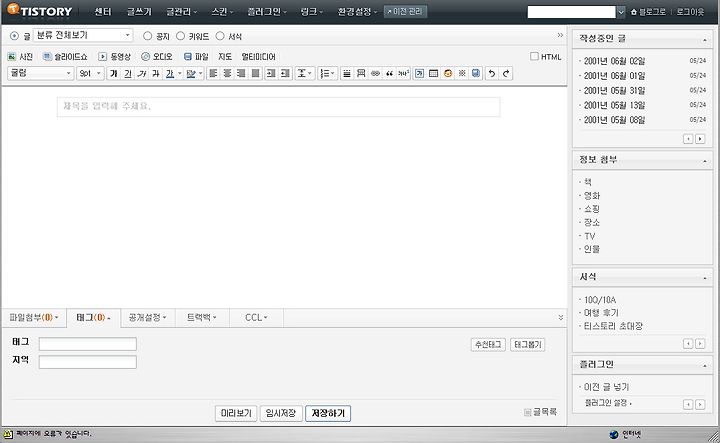Insert a table into the post
Image resolution: width=720 pixels, height=443 pixels.
click(433, 73)
